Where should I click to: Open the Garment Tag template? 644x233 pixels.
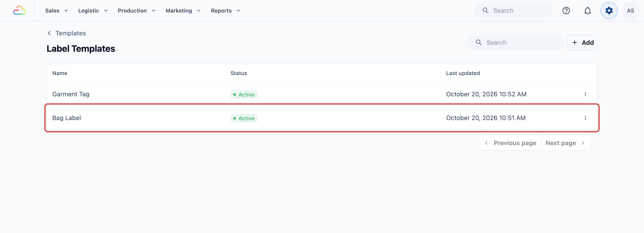point(71,94)
